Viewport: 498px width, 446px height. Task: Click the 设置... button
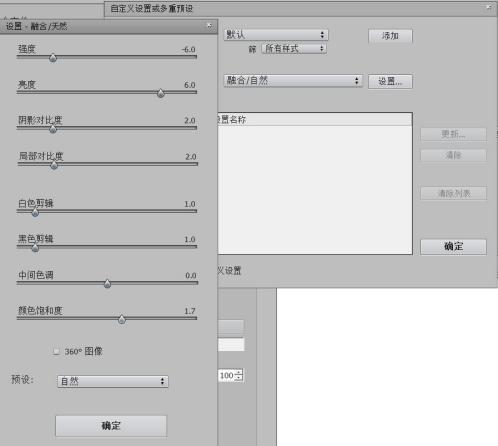390,81
